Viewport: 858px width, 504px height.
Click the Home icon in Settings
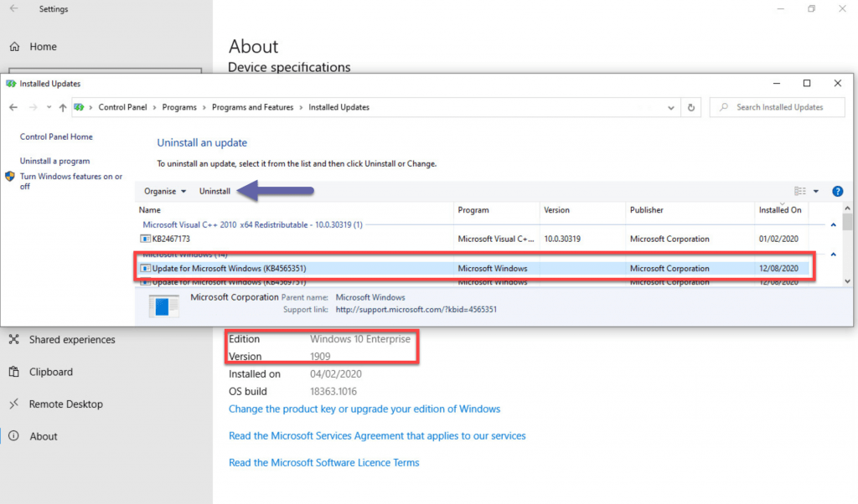coord(14,47)
